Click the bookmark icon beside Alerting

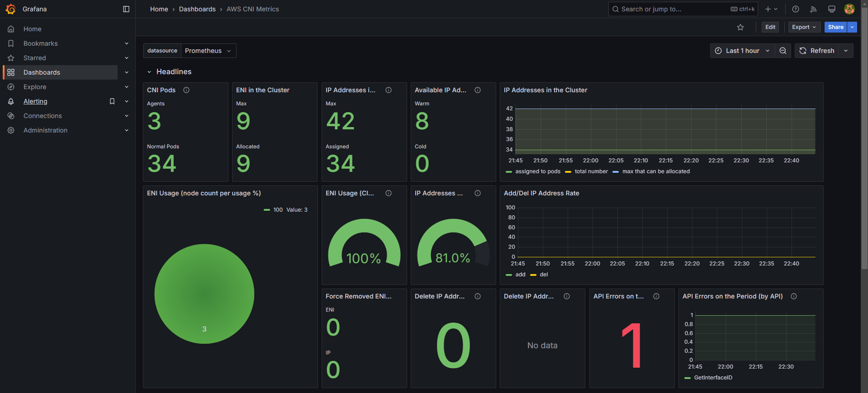click(x=112, y=101)
